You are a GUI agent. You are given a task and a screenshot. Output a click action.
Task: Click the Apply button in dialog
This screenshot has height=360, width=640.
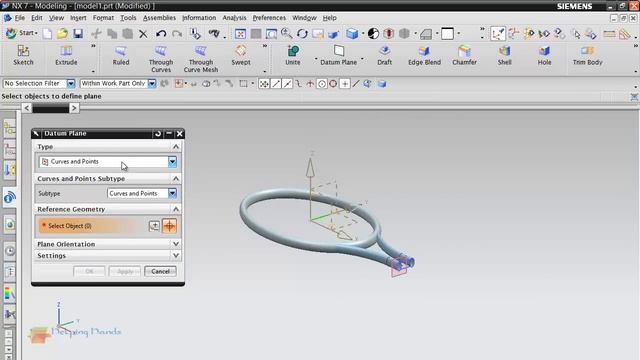125,271
